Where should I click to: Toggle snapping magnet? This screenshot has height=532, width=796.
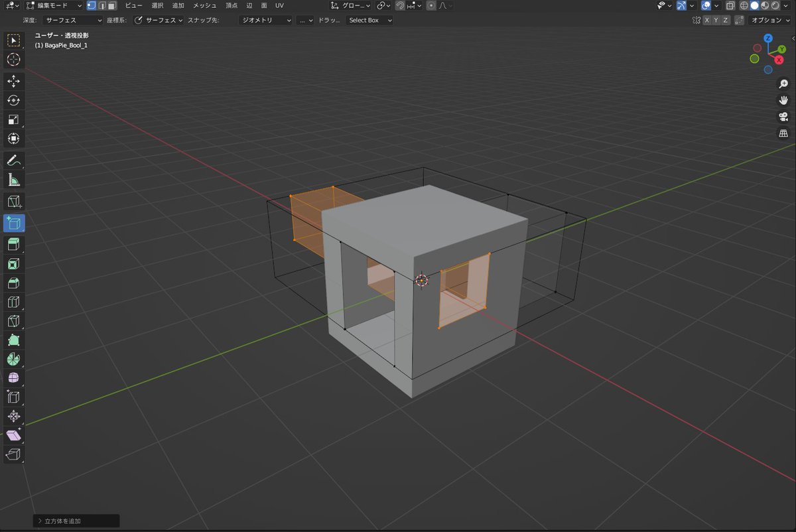400,5
